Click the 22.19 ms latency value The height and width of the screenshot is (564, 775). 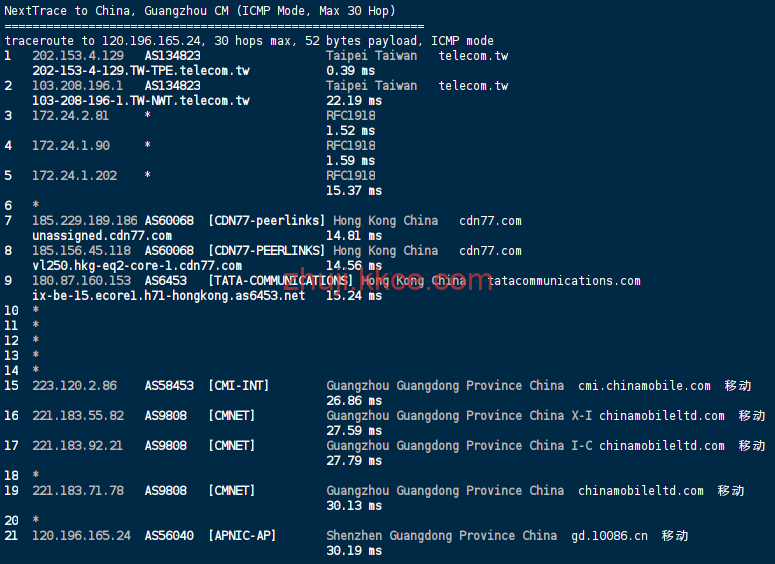354,101
